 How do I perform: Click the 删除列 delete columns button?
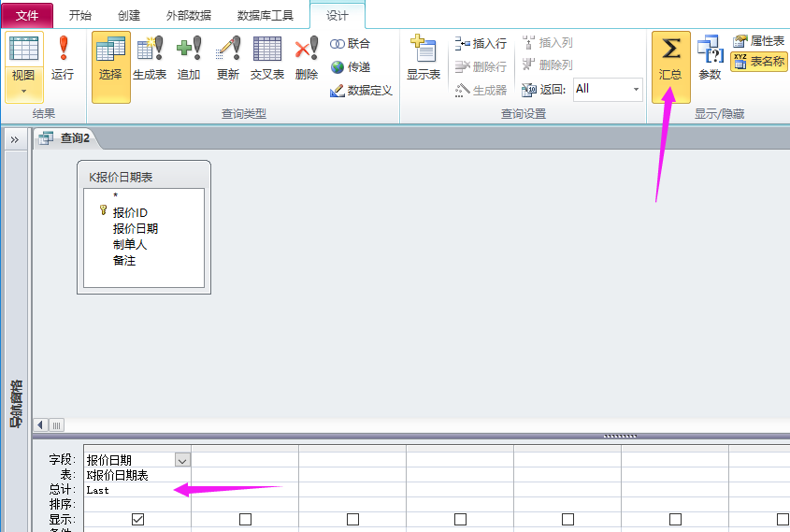[x=548, y=65]
